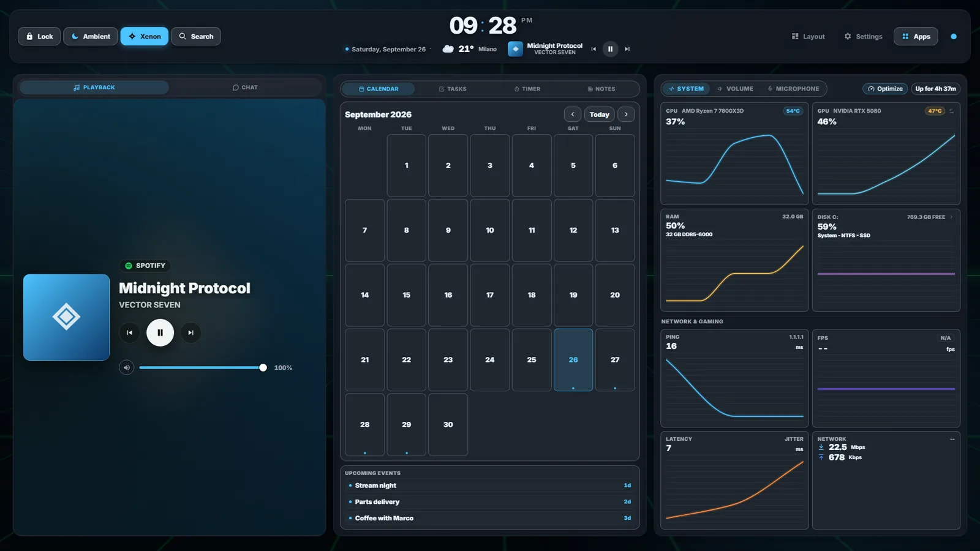Image resolution: width=980 pixels, height=551 pixels.
Task: Click the Up for 4h 37m badge
Action: [x=935, y=89]
